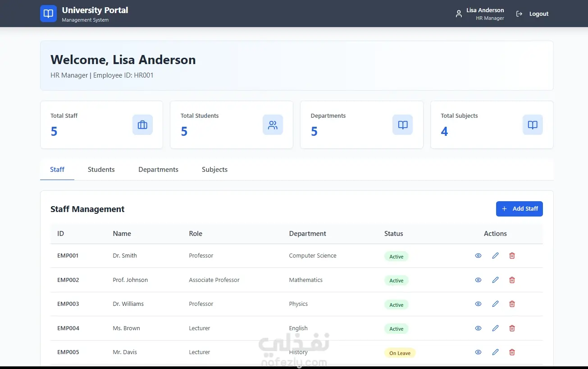
Task: Select the Subjects tab
Action: click(214, 170)
